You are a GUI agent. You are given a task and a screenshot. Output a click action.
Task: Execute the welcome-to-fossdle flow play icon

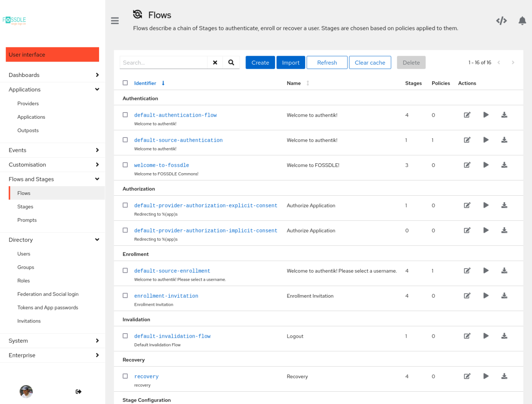point(486,165)
